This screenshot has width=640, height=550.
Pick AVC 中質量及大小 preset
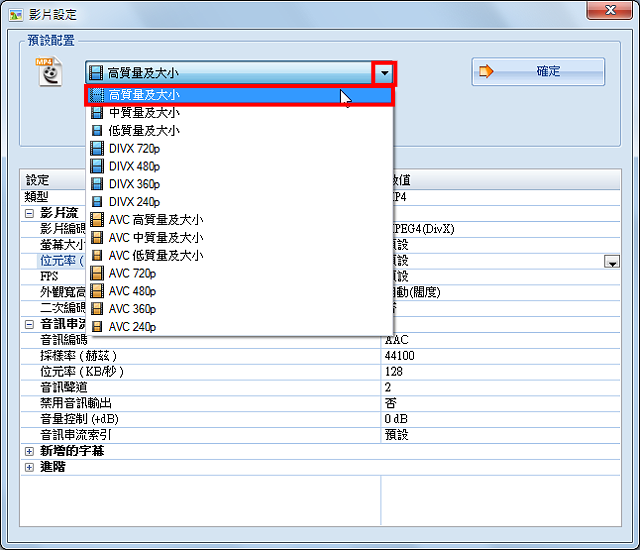pyautogui.click(x=240, y=237)
